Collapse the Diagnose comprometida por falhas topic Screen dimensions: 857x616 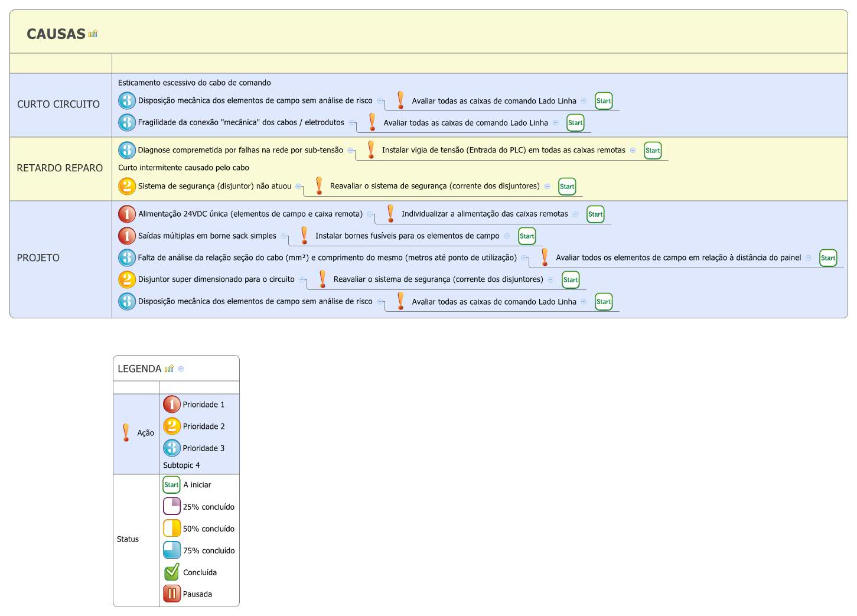pyautogui.click(x=350, y=150)
